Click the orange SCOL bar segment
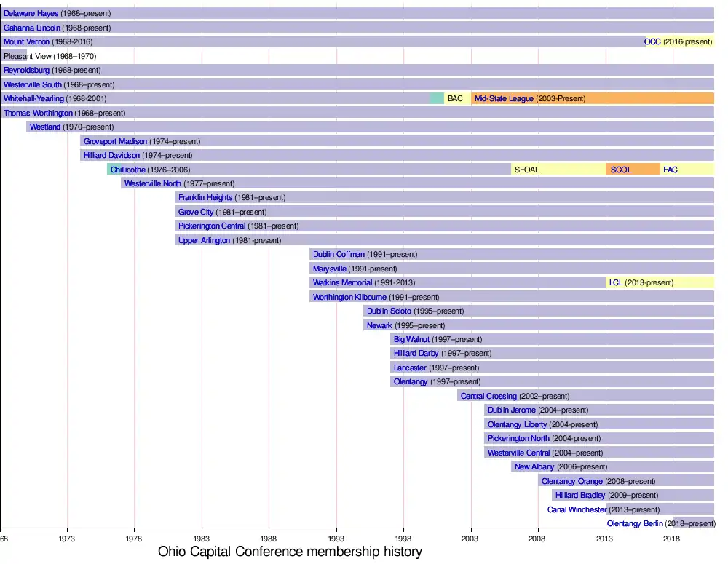The width and height of the screenshot is (728, 564). 632,170
